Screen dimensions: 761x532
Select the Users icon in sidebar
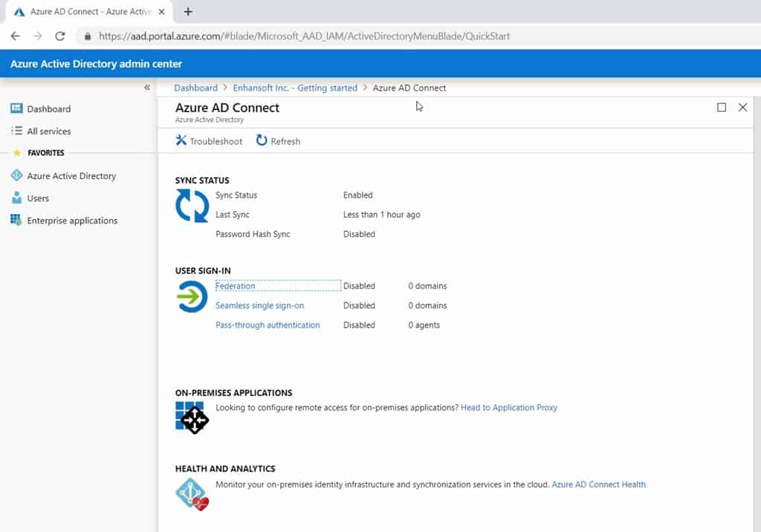pyautogui.click(x=16, y=198)
